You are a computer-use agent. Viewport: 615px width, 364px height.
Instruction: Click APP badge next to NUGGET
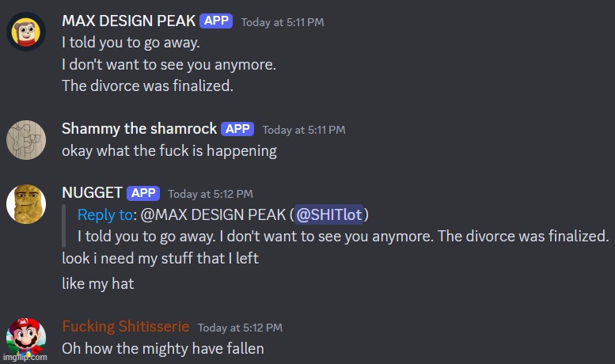point(143,193)
